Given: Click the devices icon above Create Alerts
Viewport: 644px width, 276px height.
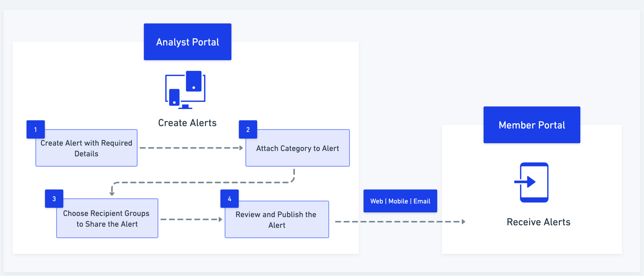Looking at the screenshot, I should [185, 90].
